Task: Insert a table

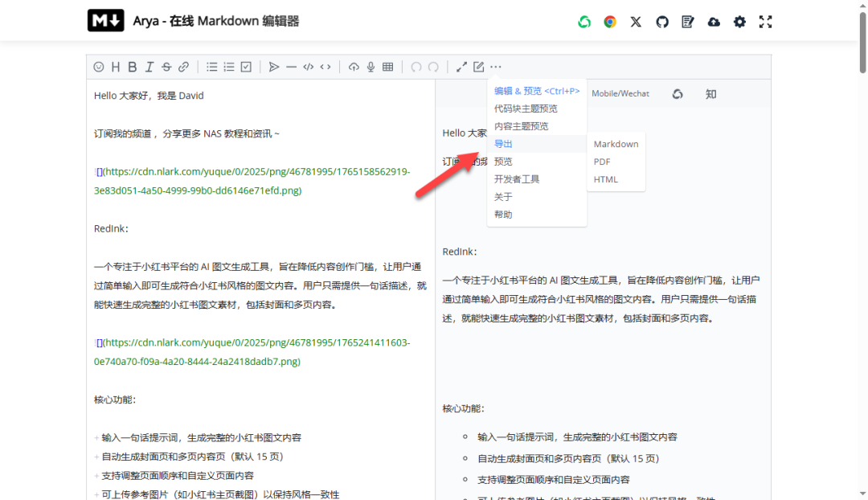Action: pos(388,67)
